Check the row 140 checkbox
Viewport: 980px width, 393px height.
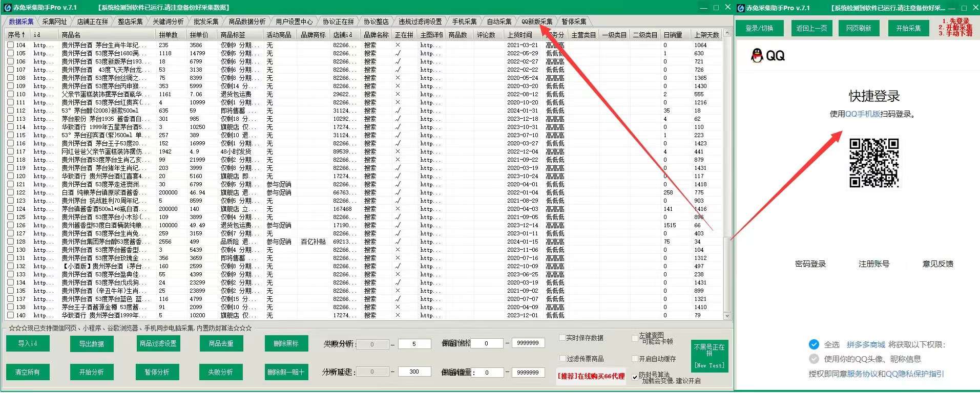10,315
